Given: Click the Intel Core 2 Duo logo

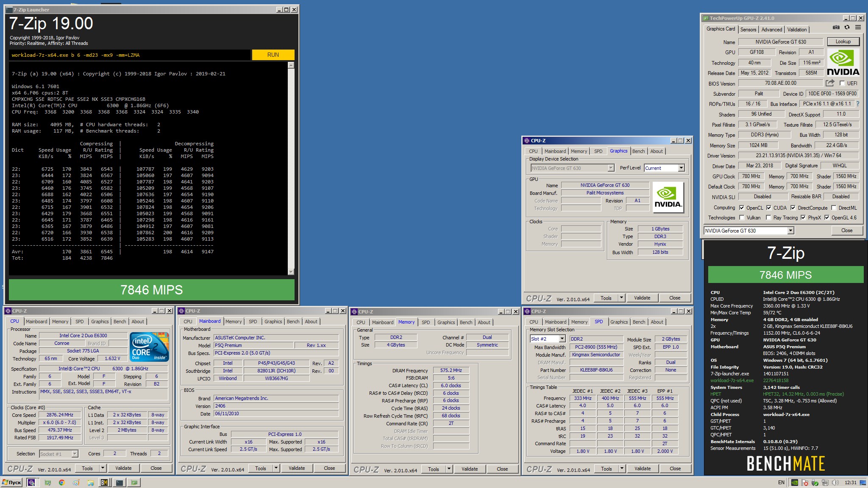Looking at the screenshot, I should point(150,347).
